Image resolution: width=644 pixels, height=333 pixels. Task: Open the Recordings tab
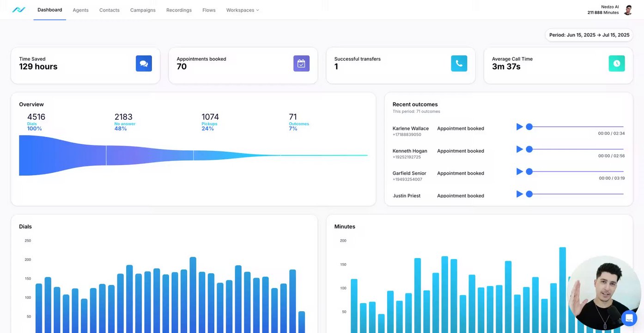[179, 10]
